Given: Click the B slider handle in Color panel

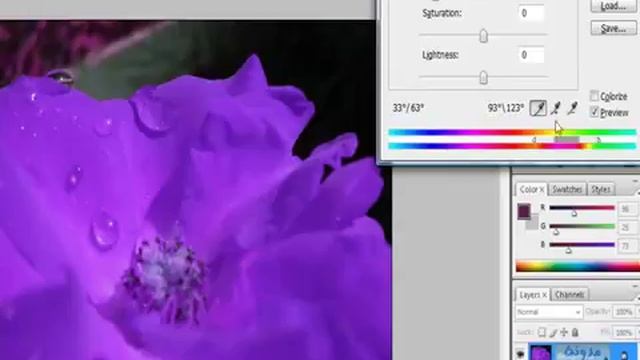Looking at the screenshot, I should point(568,250).
